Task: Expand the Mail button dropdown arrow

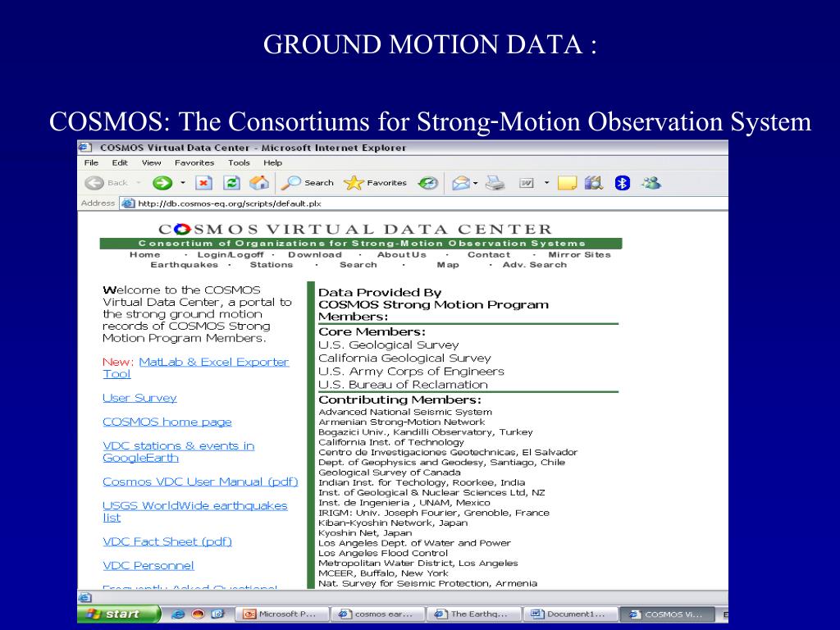Action: click(475, 184)
